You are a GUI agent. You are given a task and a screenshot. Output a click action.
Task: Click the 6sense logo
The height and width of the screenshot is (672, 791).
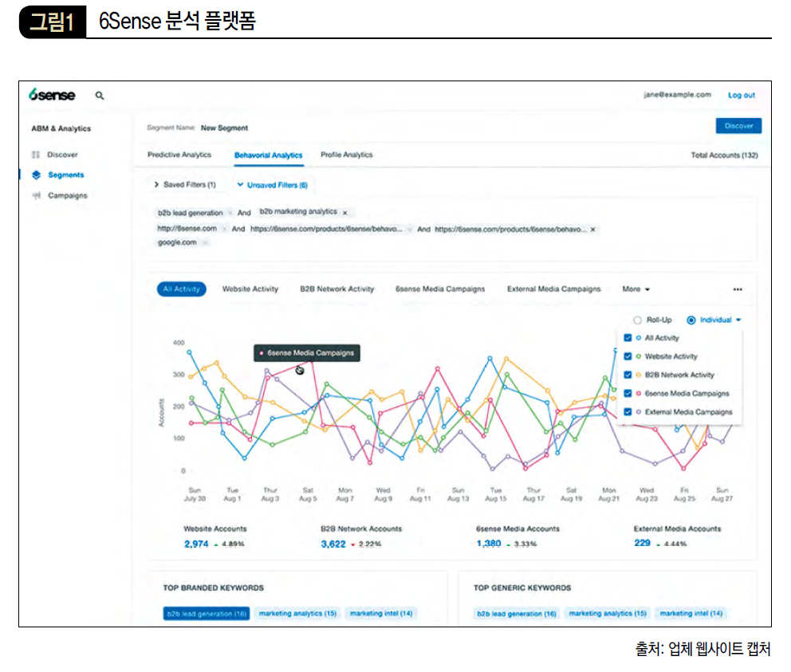[52, 95]
